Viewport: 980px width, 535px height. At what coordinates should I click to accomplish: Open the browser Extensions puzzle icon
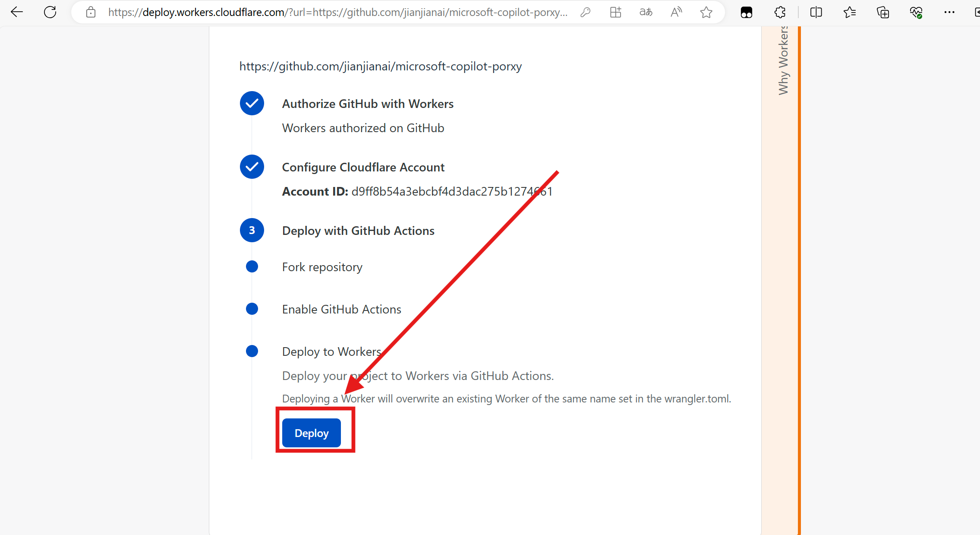(780, 12)
